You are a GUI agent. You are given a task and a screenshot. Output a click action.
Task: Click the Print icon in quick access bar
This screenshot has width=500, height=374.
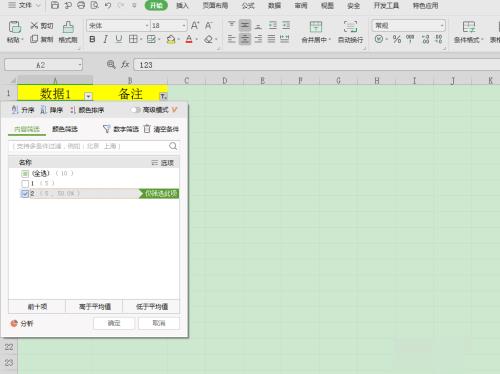tap(81, 5)
